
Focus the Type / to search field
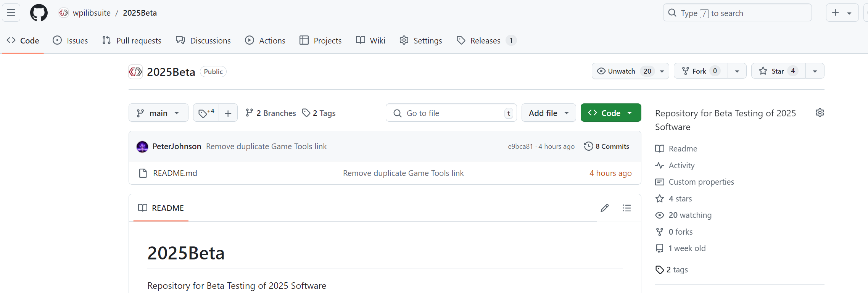click(737, 13)
